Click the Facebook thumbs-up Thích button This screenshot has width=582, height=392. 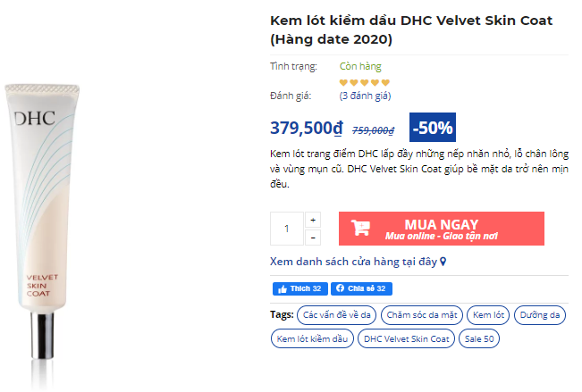(x=299, y=288)
